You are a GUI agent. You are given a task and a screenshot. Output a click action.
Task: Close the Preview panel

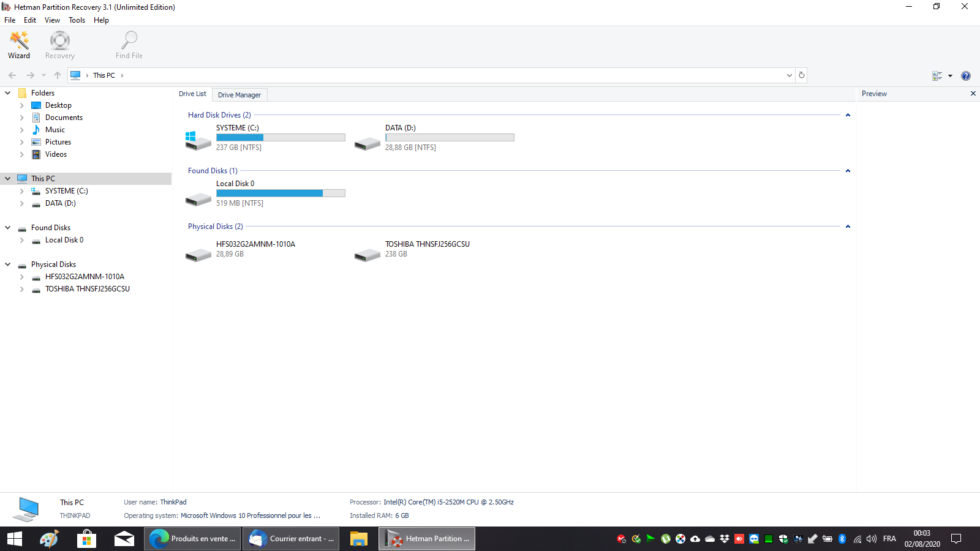click(973, 94)
